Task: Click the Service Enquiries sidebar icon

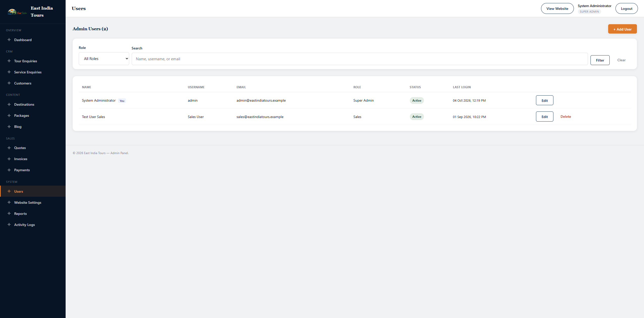Action: pyautogui.click(x=9, y=72)
